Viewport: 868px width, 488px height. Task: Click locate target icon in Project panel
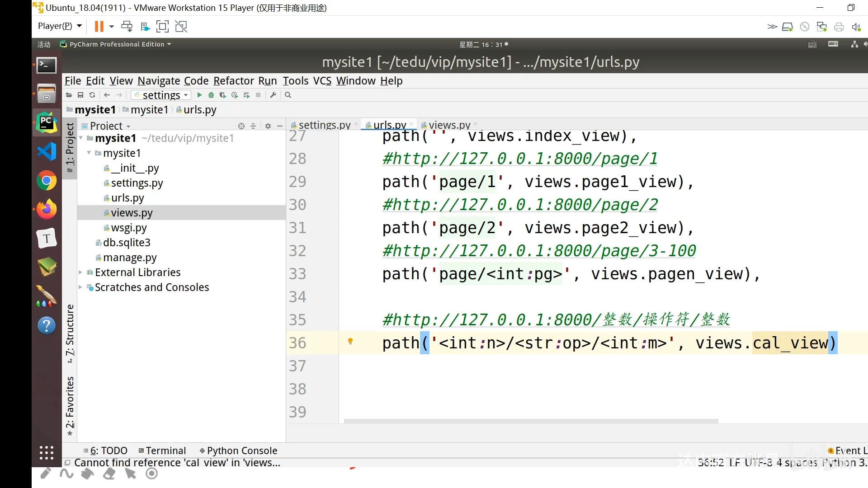click(241, 126)
